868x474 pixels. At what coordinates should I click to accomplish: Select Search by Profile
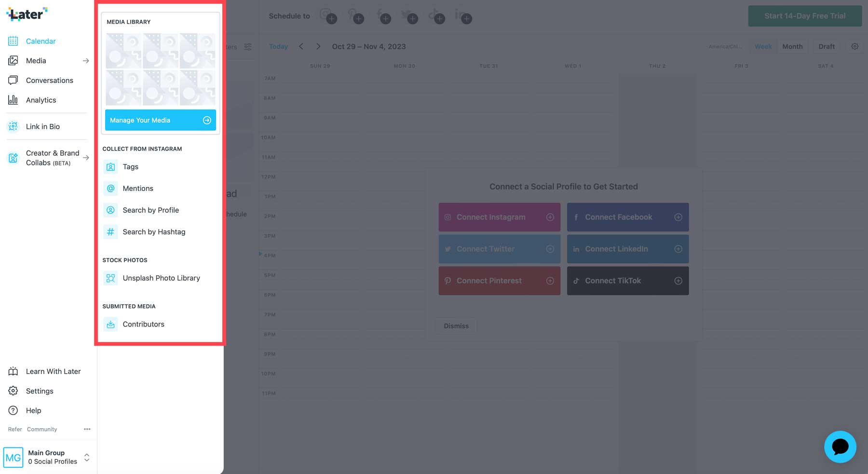pos(150,210)
